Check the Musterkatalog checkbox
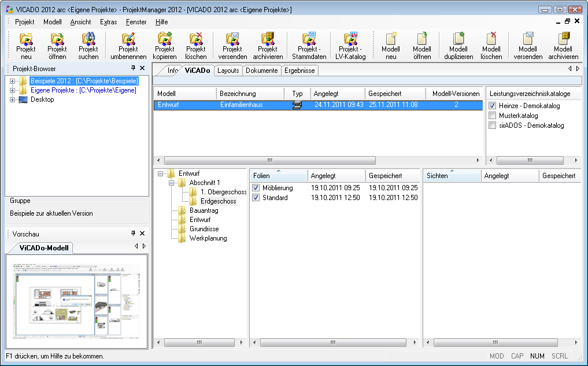Screen dimensions: 588x366 click(493, 116)
